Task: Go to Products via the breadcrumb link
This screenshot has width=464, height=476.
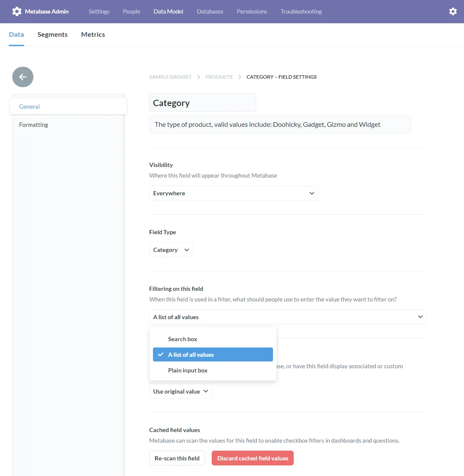Action: coord(219,77)
